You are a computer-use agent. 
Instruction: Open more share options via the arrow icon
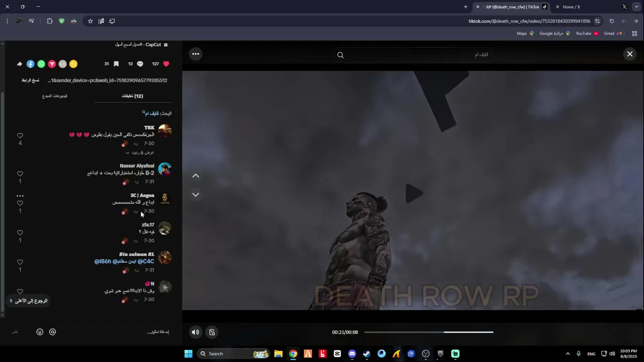[x=20, y=64]
